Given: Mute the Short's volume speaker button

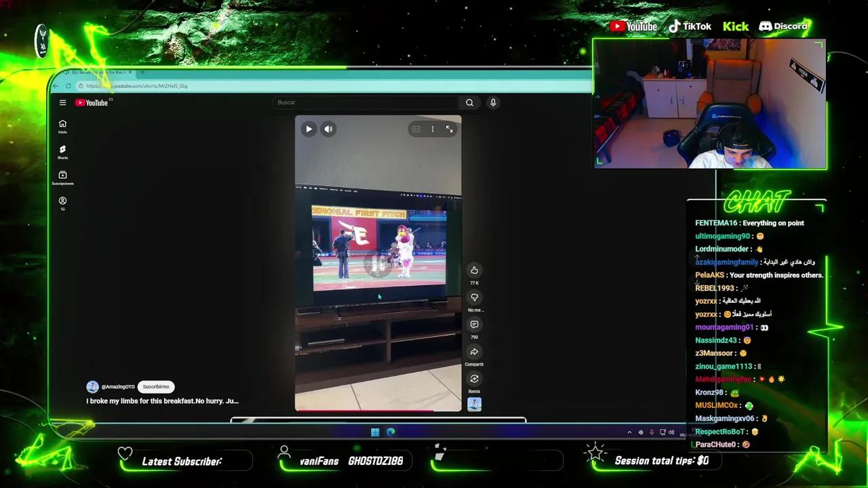Looking at the screenshot, I should (328, 129).
